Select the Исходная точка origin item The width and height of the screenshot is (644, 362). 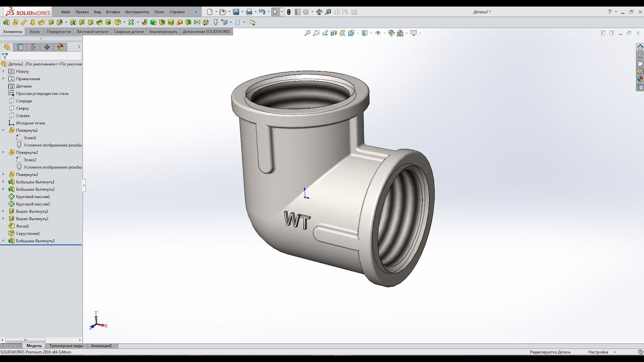tap(27, 123)
